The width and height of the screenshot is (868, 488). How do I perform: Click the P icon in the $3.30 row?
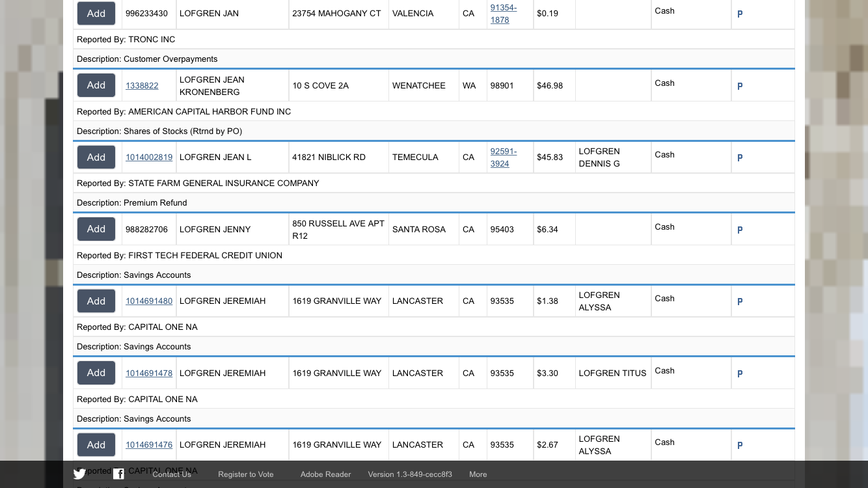740,373
